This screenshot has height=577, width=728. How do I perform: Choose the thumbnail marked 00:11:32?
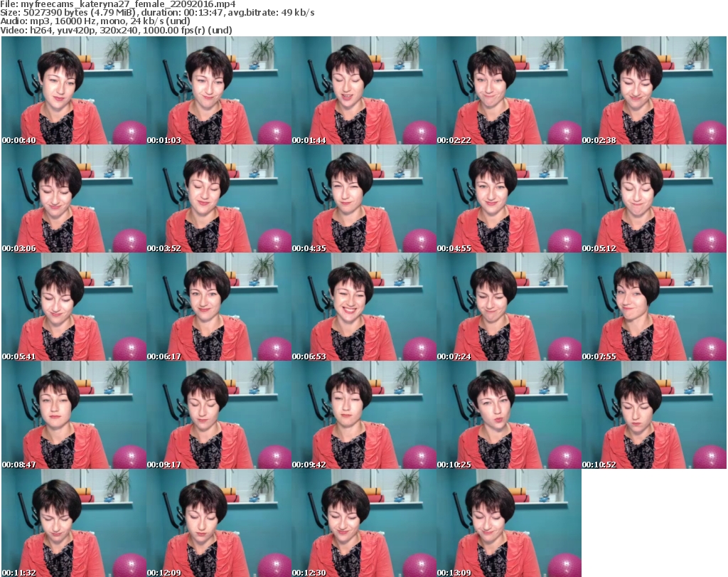pyautogui.click(x=74, y=523)
